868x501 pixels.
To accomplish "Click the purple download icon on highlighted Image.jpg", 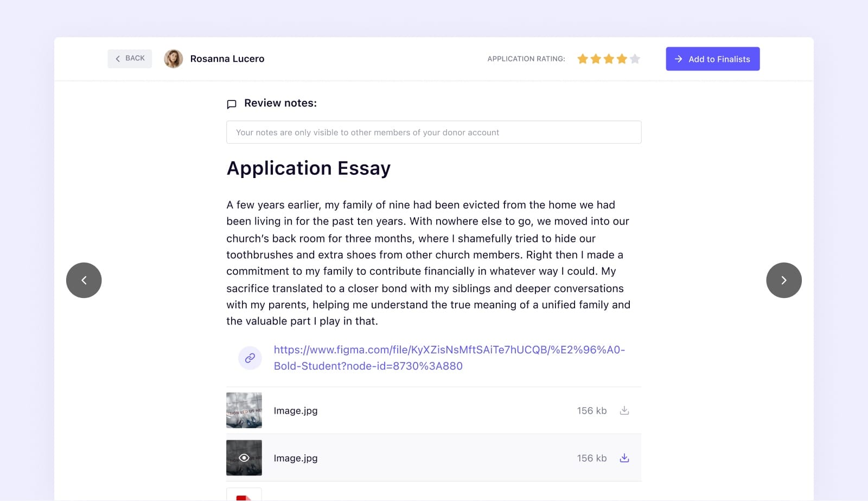I will pyautogui.click(x=624, y=458).
